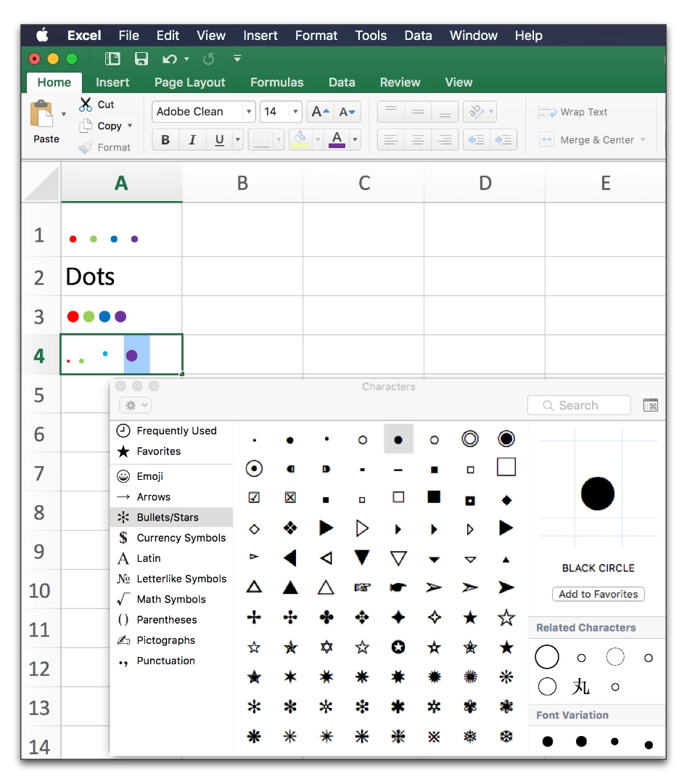The image size is (687, 784).
Task: Select the Frequently Used category
Action: (171, 430)
